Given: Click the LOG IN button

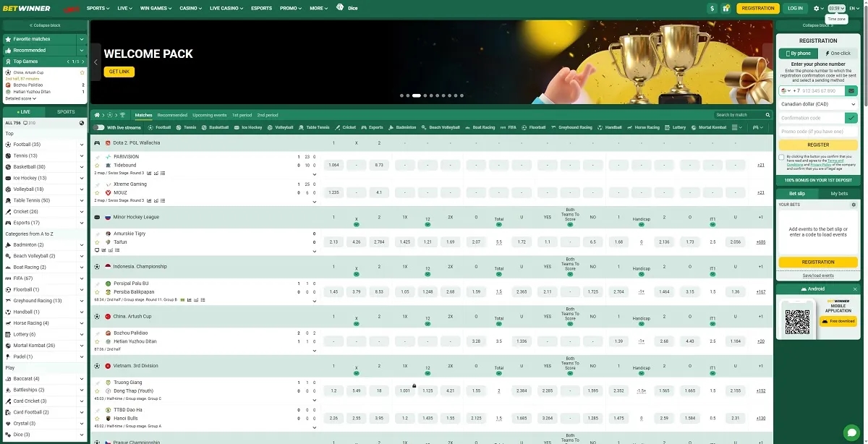Looking at the screenshot, I should 795,8.
